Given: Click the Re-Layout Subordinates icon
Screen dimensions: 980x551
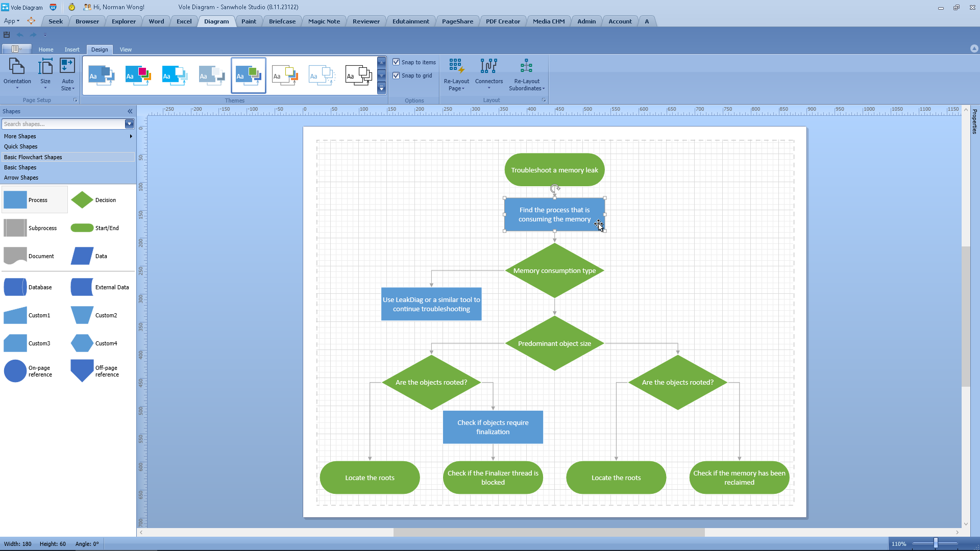Looking at the screenshot, I should point(526,66).
